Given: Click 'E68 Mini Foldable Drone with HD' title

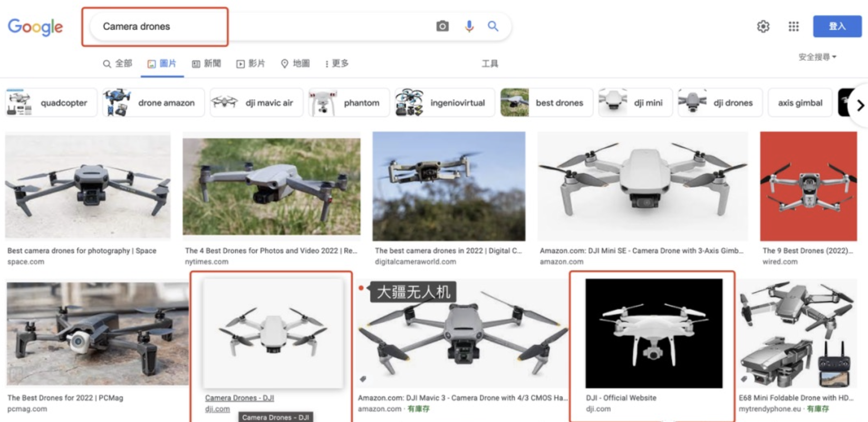Looking at the screenshot, I should point(796,398).
